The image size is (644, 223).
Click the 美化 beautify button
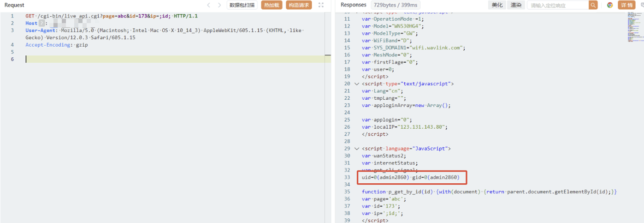tap(497, 5)
